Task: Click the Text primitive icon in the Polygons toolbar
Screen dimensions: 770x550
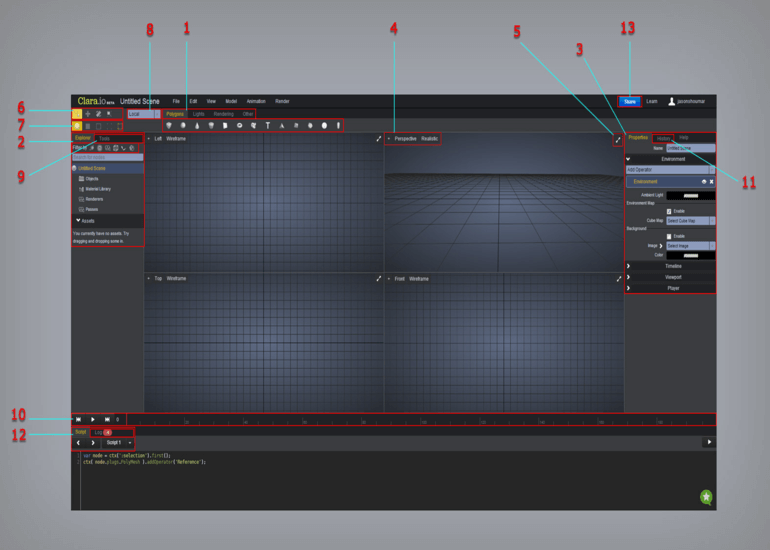Action: click(268, 126)
